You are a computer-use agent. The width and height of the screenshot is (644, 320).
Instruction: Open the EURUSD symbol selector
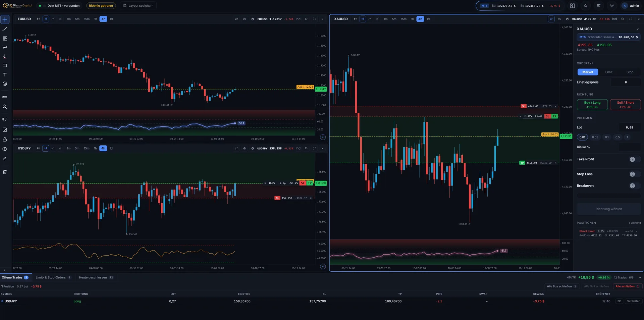24,19
